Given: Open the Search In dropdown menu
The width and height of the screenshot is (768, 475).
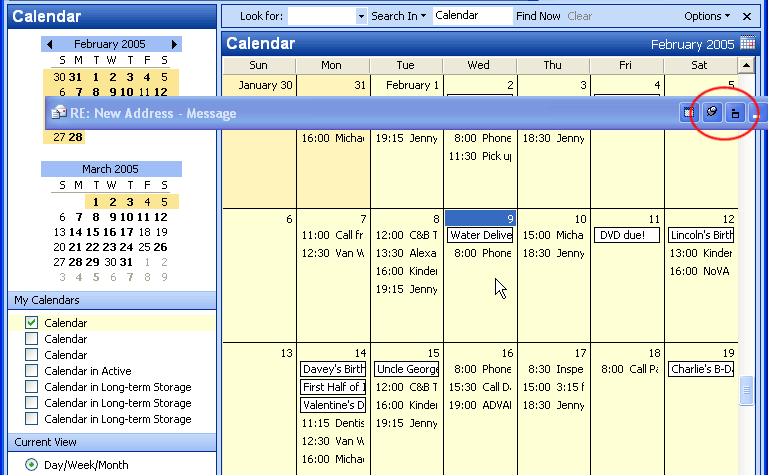Looking at the screenshot, I should tap(398, 16).
